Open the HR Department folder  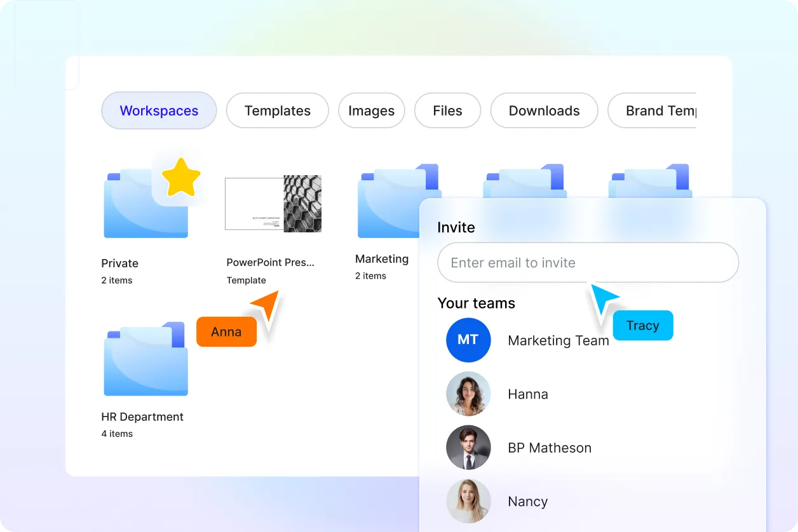coord(145,359)
